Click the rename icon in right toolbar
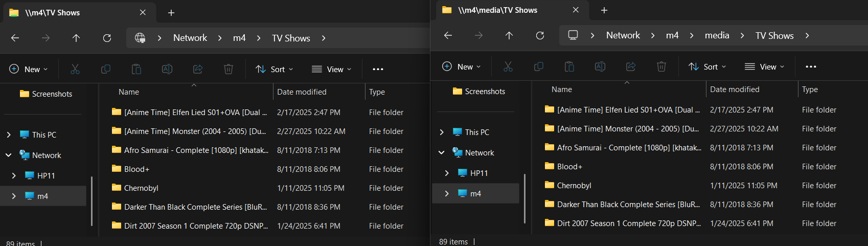This screenshot has width=868, height=246. pos(600,66)
